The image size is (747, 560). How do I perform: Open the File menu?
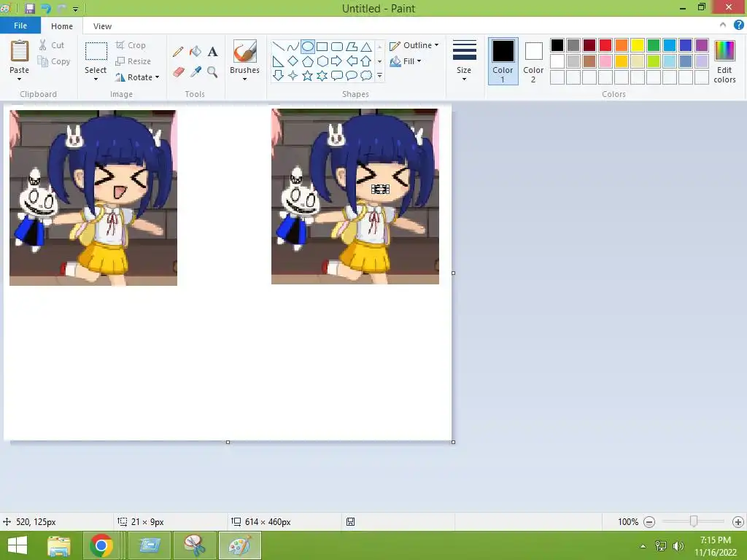[x=20, y=26]
